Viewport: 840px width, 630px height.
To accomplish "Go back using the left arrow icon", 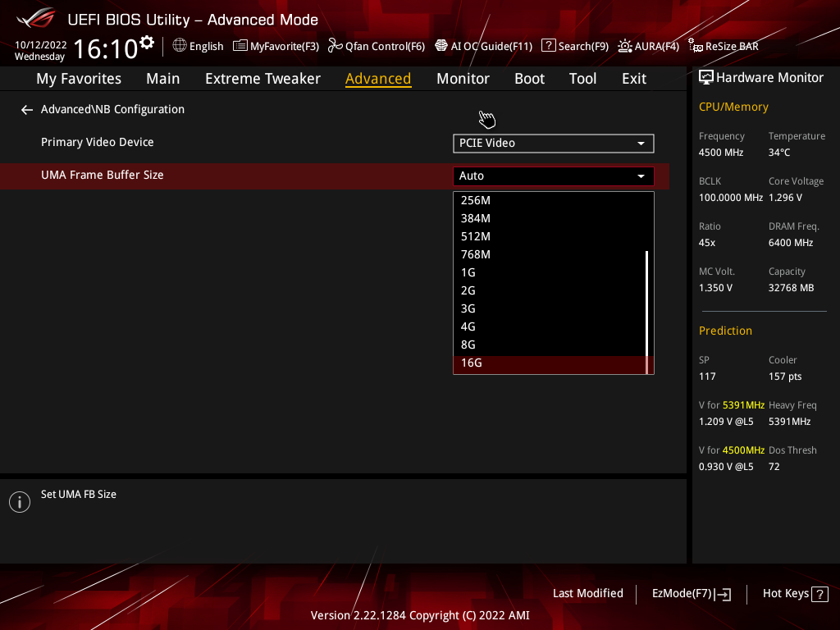I will 27,110.
